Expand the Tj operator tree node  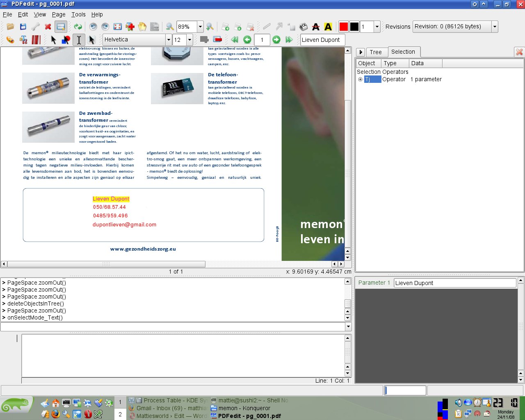(x=360, y=80)
